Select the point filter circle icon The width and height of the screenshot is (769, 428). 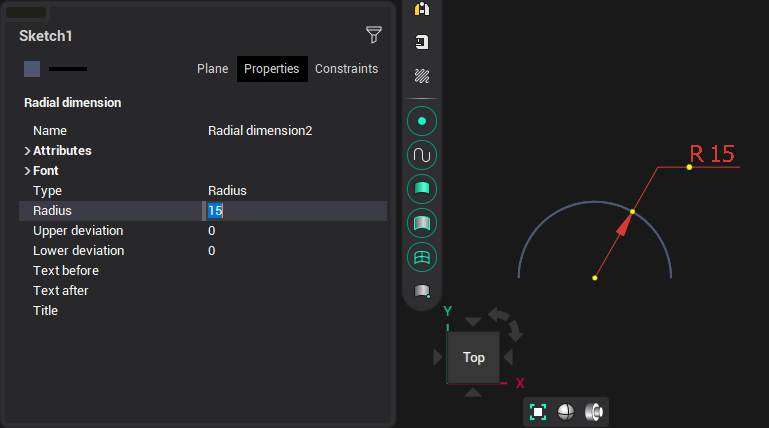click(x=422, y=122)
